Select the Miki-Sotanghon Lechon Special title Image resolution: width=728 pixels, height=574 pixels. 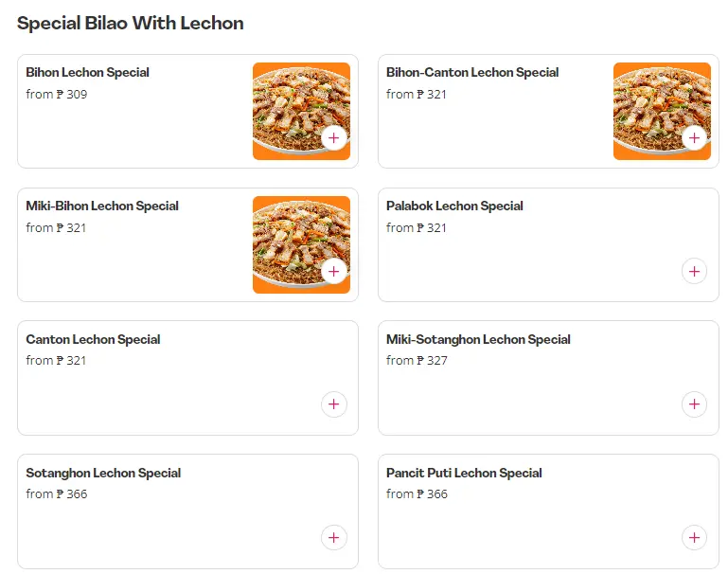point(478,339)
